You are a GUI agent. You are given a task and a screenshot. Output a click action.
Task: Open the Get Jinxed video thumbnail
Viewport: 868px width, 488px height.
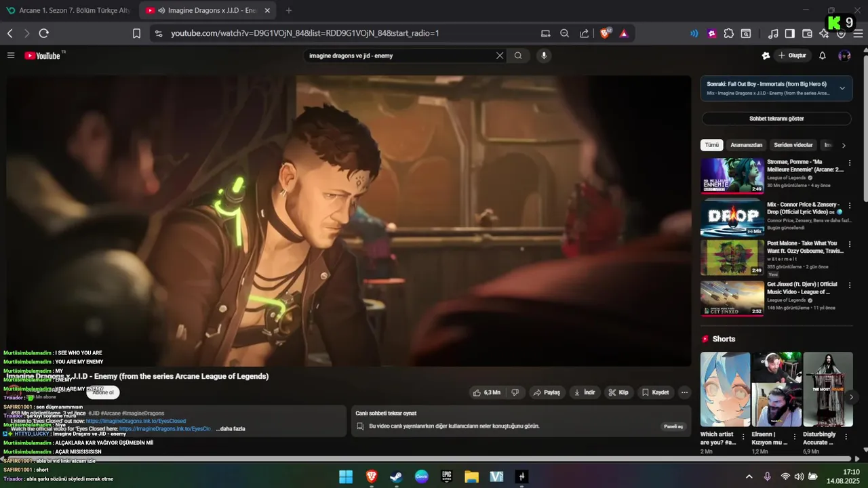tap(732, 298)
